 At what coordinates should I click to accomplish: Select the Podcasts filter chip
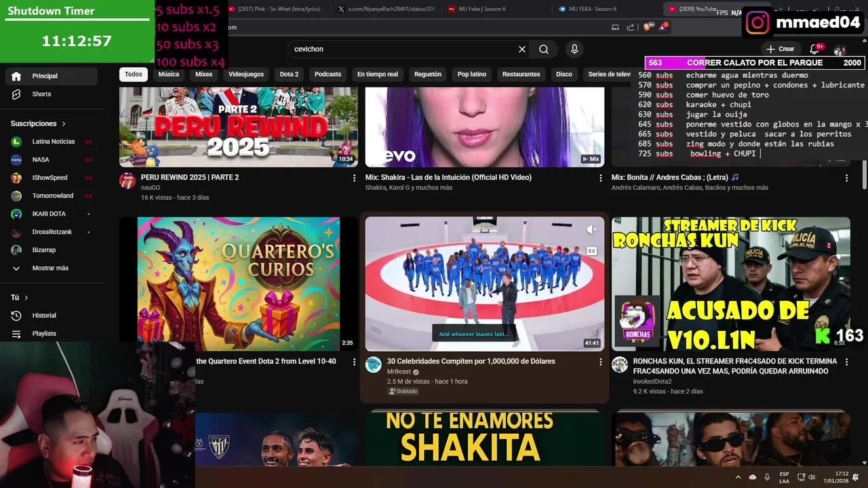click(328, 75)
